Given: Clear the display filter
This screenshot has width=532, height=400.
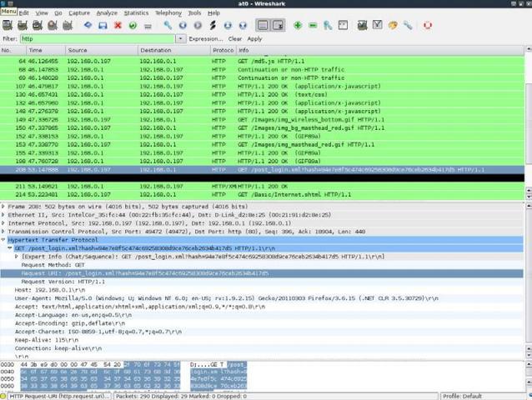Looking at the screenshot, I should coord(235,39).
